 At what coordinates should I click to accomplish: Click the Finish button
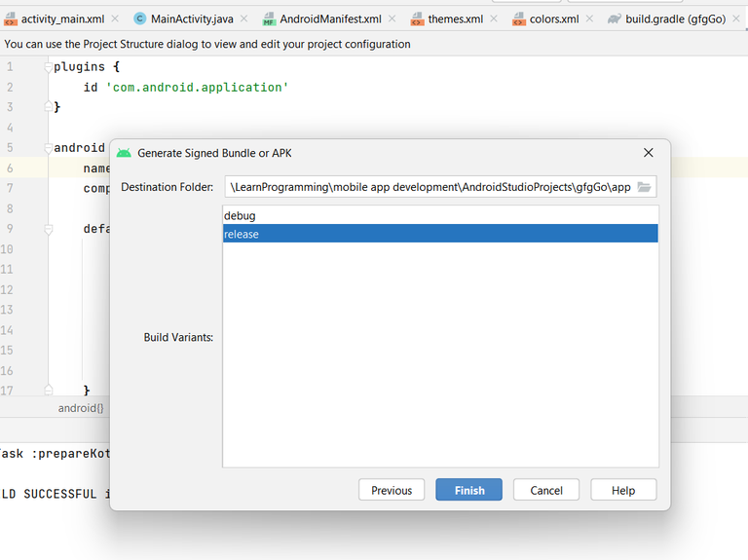pos(468,490)
